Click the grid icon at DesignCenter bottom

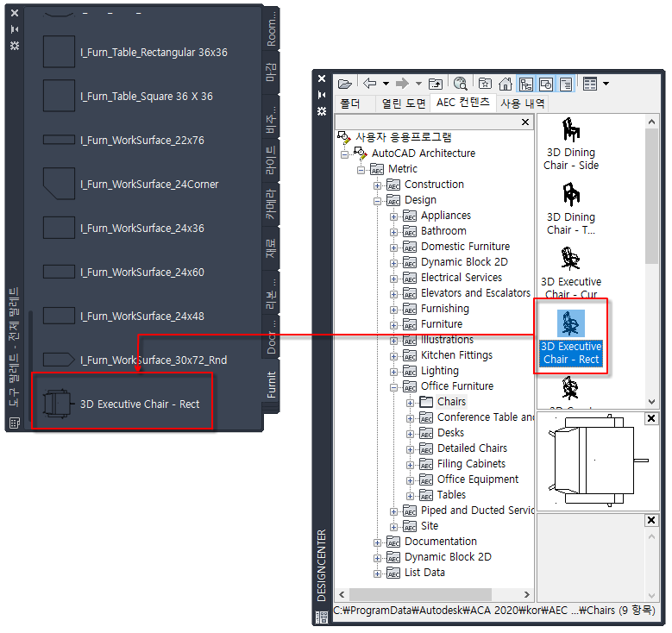322,617
